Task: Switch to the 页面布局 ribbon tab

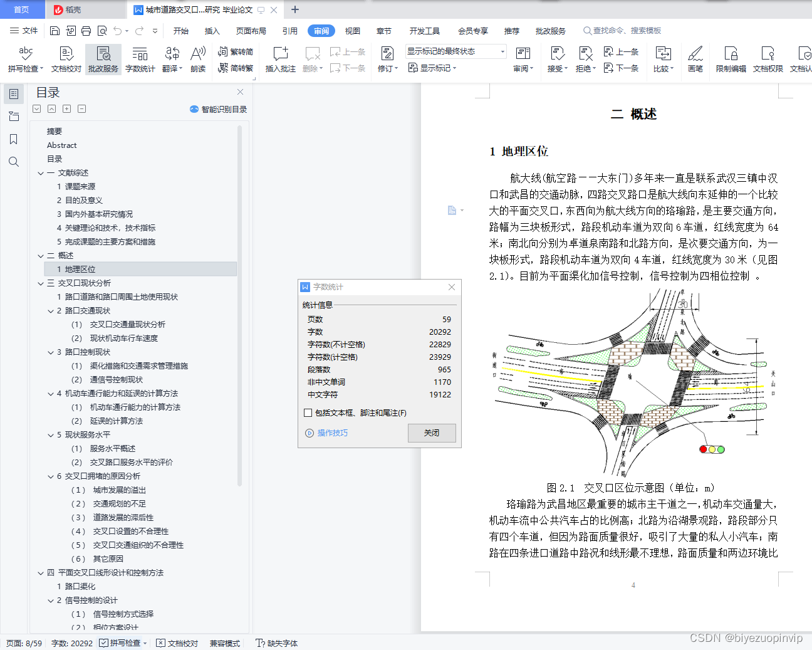Action: point(251,31)
